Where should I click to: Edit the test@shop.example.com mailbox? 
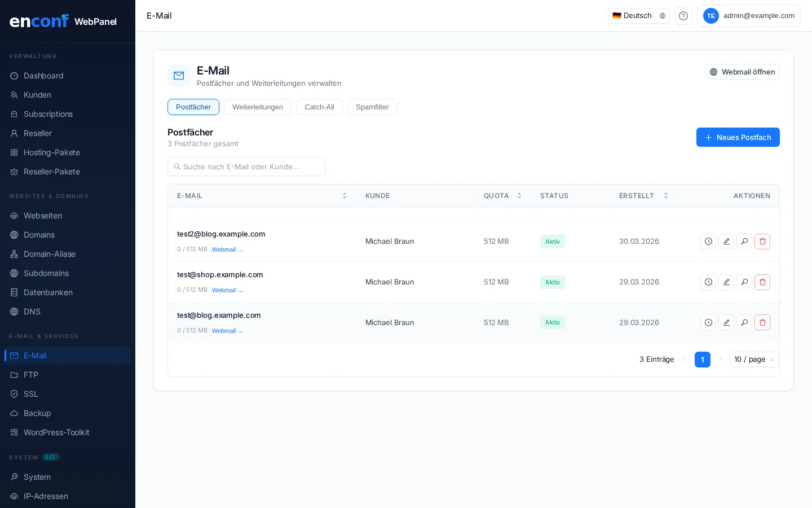click(x=726, y=282)
